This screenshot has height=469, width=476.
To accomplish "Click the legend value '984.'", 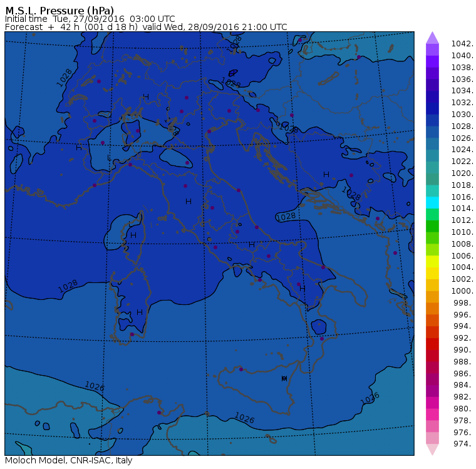I will point(463,385).
